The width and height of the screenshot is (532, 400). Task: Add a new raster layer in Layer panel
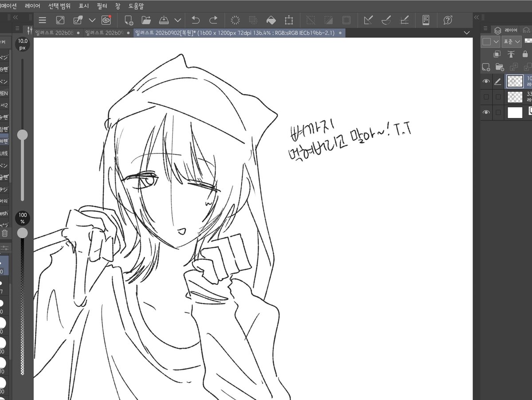point(486,67)
